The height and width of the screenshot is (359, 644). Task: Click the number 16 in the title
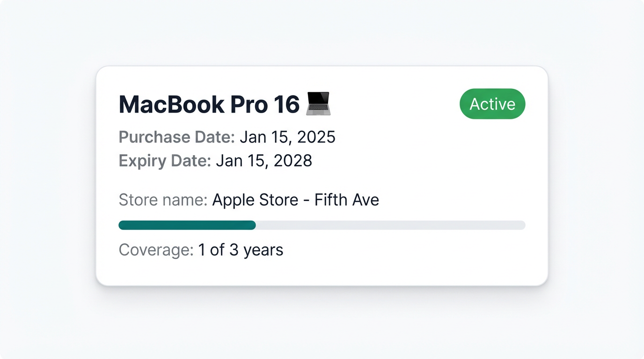(286, 104)
